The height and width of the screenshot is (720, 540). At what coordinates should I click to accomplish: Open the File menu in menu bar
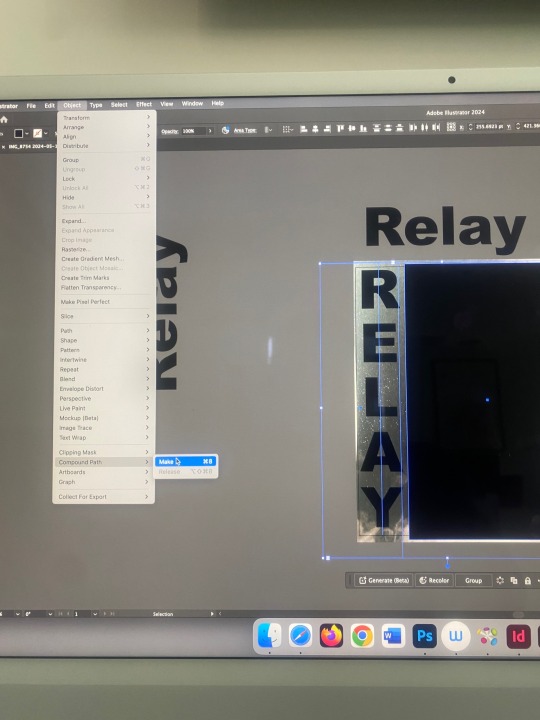(x=31, y=106)
